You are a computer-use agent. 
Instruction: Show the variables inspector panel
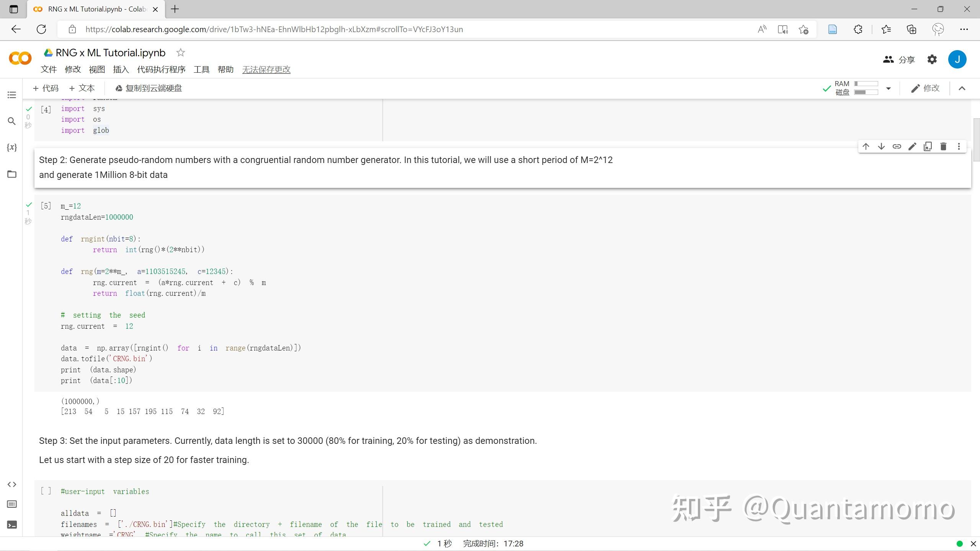click(11, 147)
